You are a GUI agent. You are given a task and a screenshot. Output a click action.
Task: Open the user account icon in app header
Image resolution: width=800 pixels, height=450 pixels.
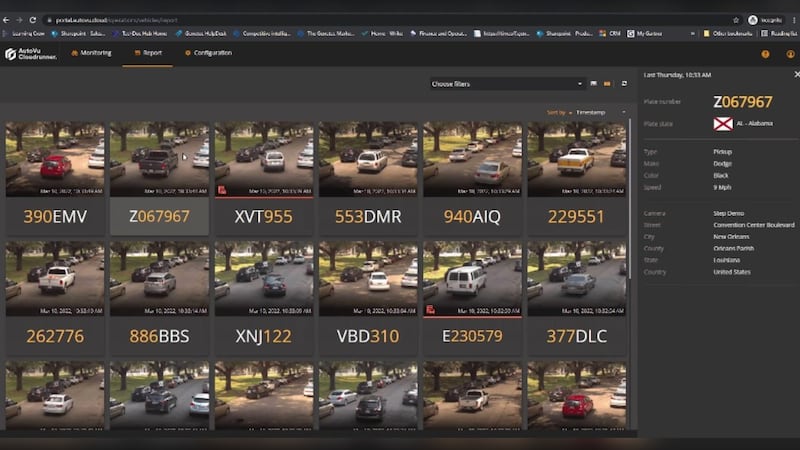click(x=790, y=54)
